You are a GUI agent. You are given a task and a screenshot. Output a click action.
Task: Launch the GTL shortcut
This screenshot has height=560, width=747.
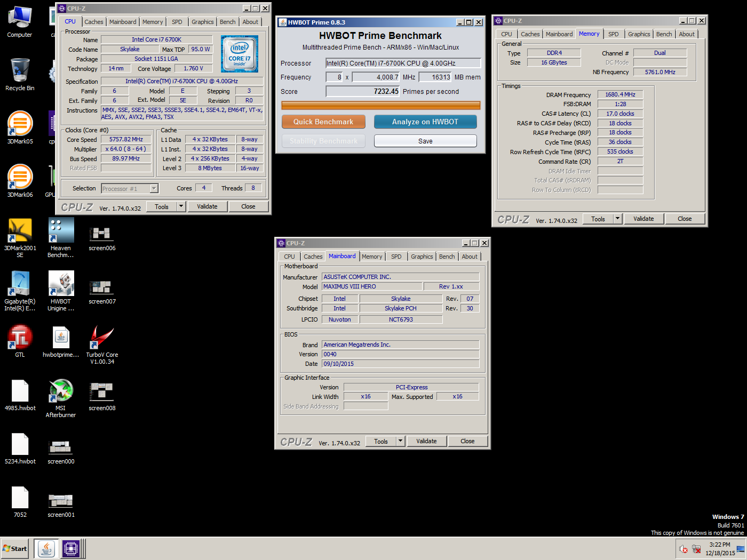[20, 341]
